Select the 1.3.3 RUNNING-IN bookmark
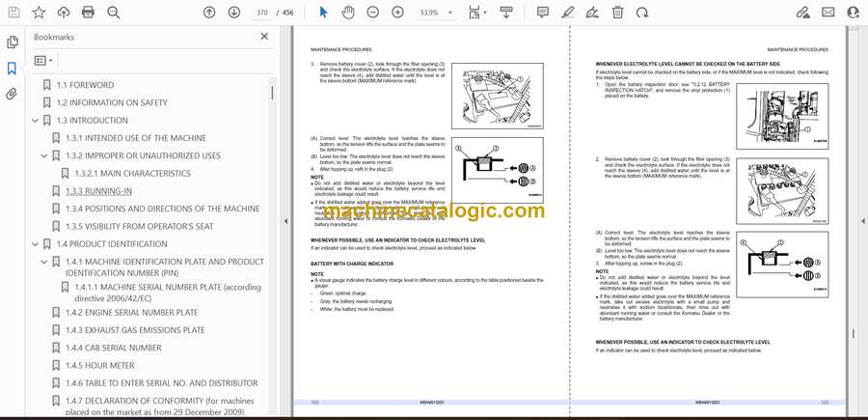Image resolution: width=868 pixels, height=420 pixels. [98, 191]
